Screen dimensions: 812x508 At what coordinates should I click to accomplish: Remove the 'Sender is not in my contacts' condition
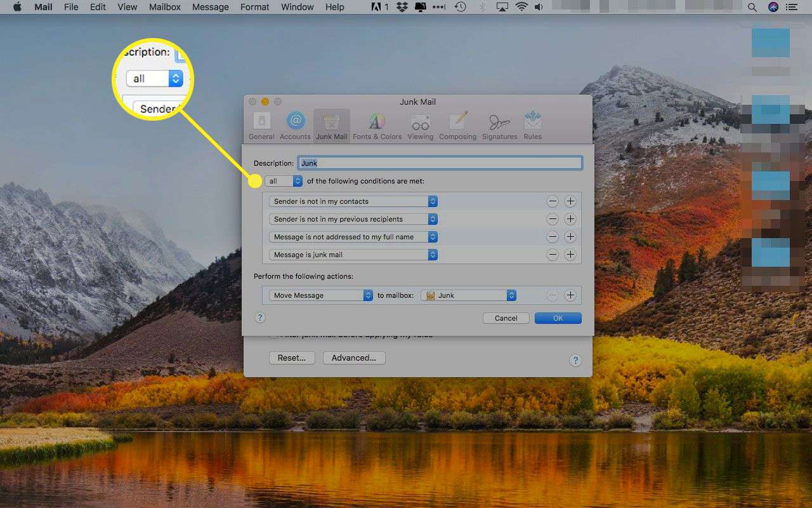[x=553, y=201]
